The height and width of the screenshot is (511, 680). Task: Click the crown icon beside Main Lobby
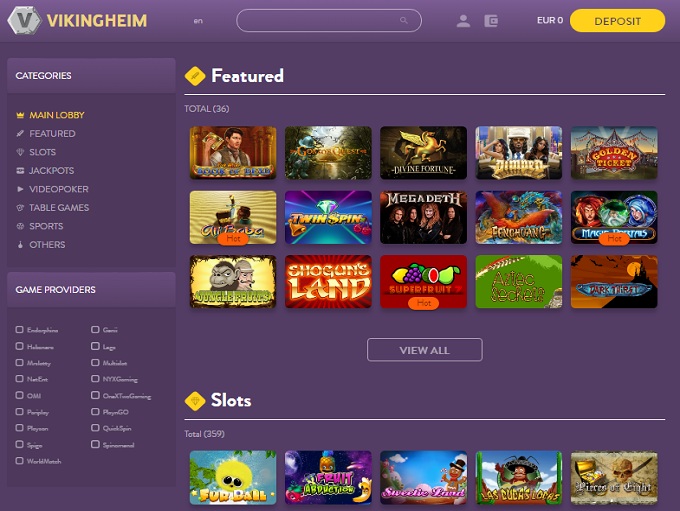click(20, 115)
